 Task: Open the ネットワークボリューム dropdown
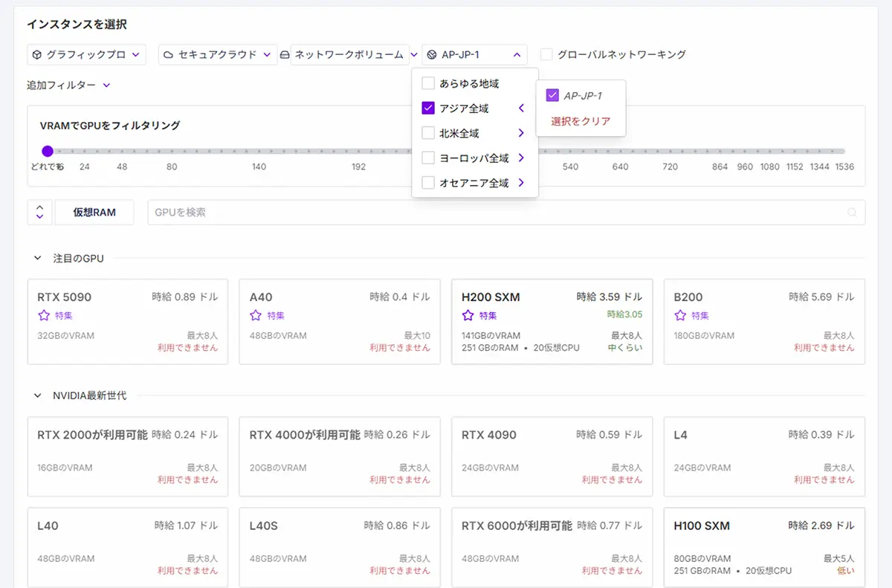click(x=349, y=55)
